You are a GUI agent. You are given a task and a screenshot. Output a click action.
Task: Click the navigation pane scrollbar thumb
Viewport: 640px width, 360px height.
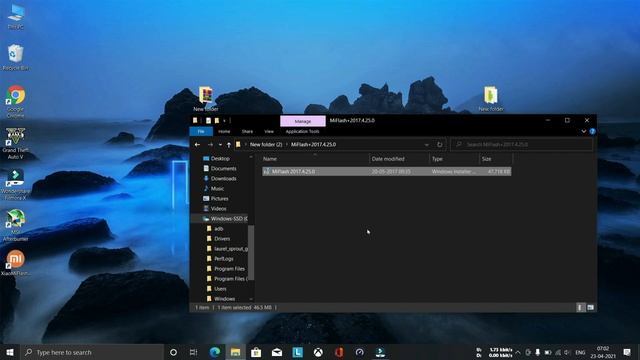point(251,252)
